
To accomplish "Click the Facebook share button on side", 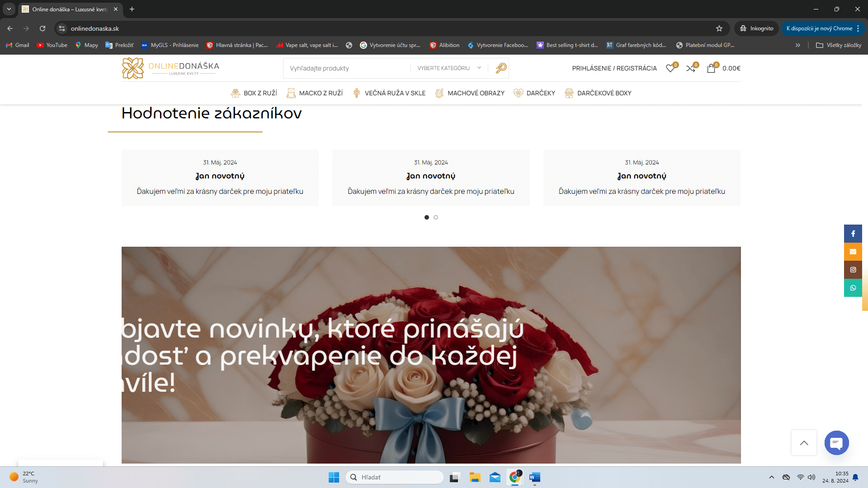I will (853, 234).
